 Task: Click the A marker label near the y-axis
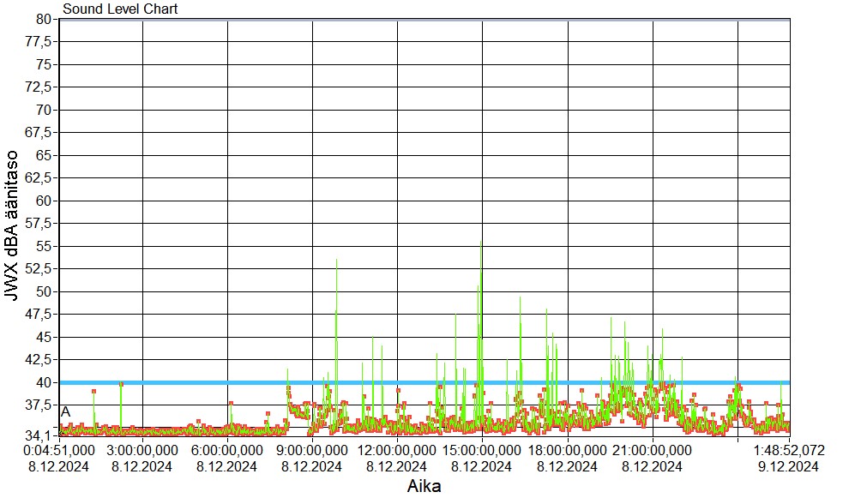(65, 412)
